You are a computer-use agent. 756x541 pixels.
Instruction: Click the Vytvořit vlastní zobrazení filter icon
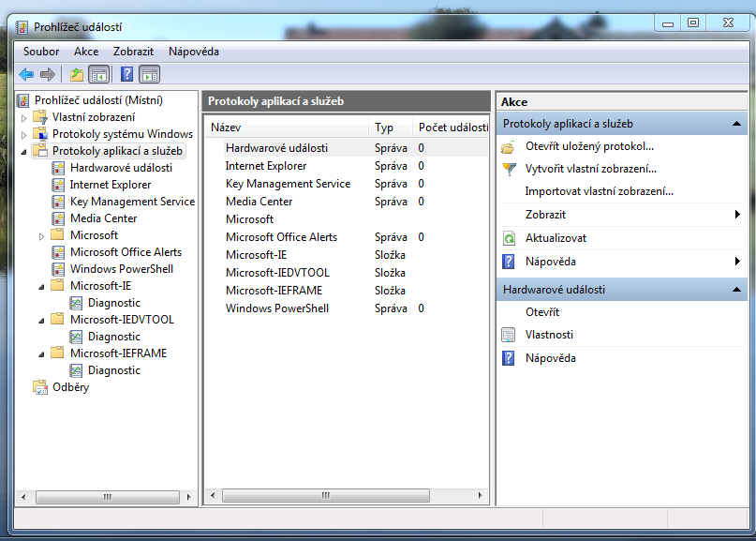click(x=509, y=170)
